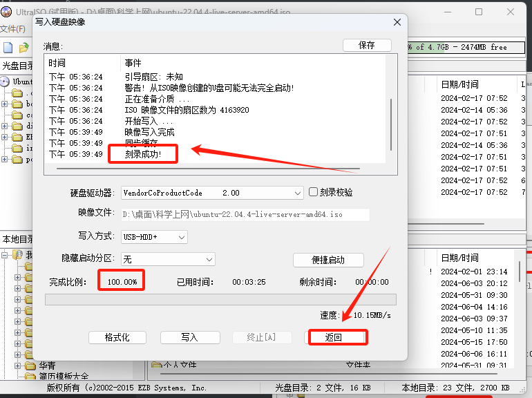Image resolution: width=532 pixels, height=398 pixels.
Task: Click the New file toolbar icon in UltraISO
Action: (8, 48)
